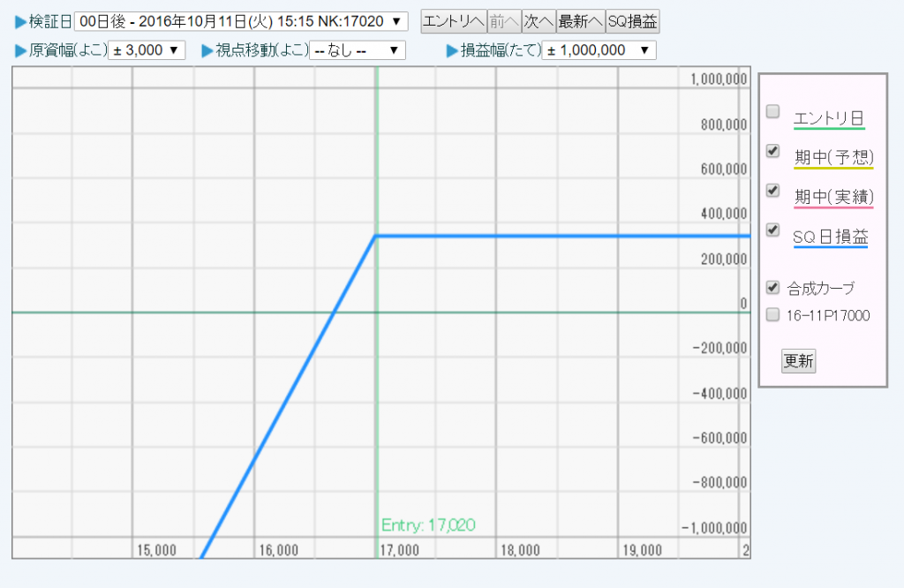
Task: Click the エントリへ button
Action: tap(454, 21)
